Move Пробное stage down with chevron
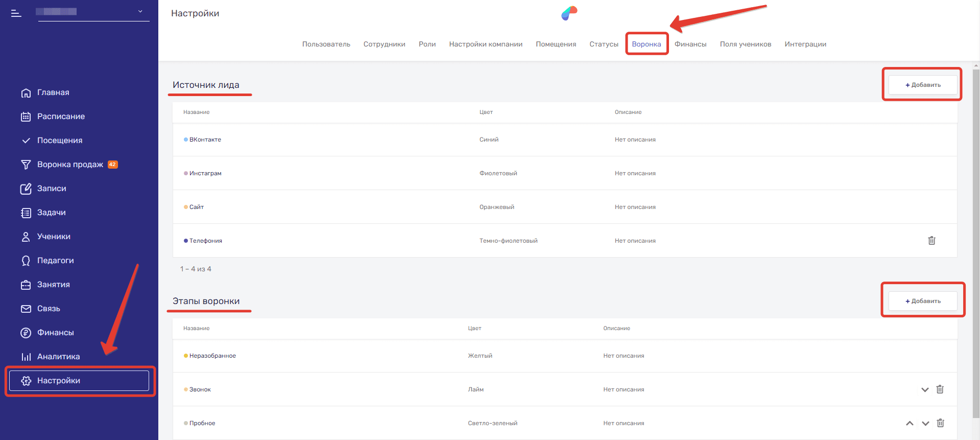Screen dimensions: 980x440 (x=925, y=423)
